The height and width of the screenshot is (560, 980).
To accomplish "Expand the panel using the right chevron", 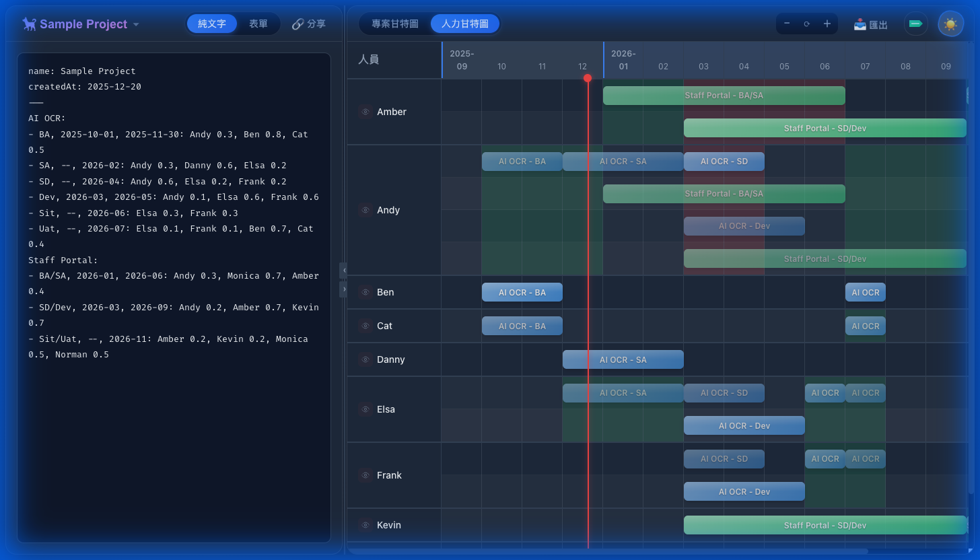I will tap(344, 288).
